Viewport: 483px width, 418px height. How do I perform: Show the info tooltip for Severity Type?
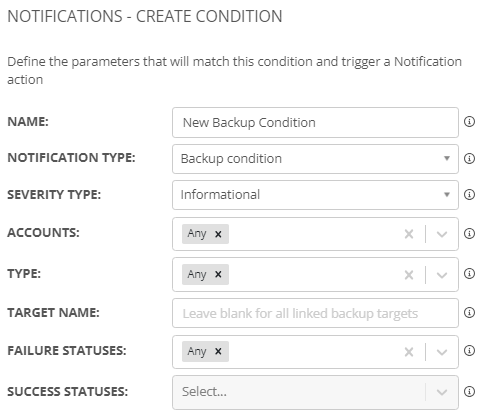(469, 194)
